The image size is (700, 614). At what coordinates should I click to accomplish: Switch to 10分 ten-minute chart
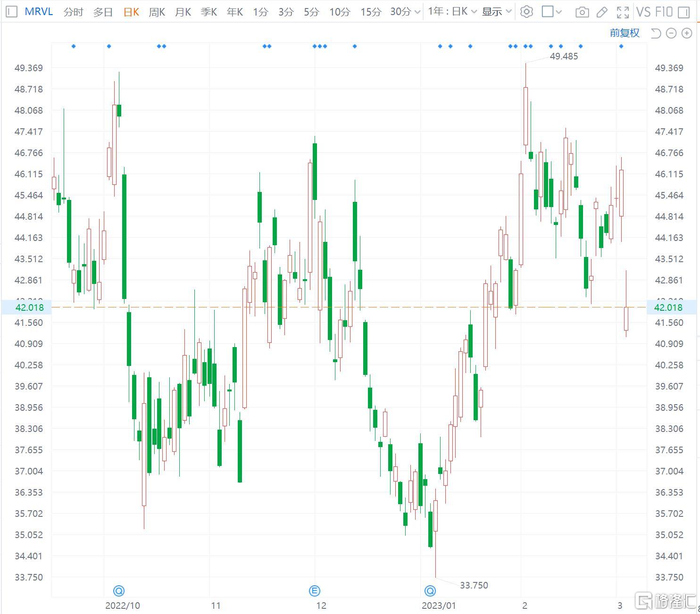tap(340, 12)
